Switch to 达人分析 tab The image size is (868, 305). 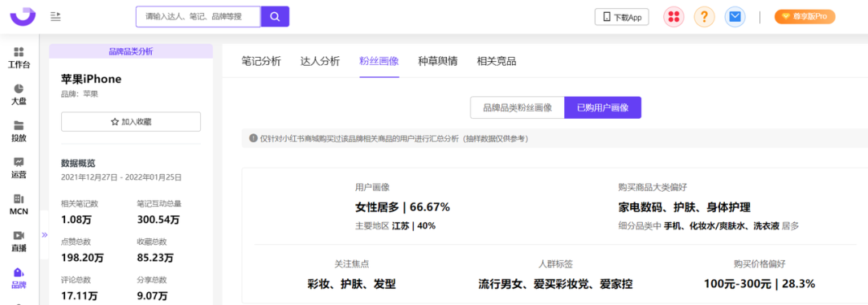tap(320, 61)
